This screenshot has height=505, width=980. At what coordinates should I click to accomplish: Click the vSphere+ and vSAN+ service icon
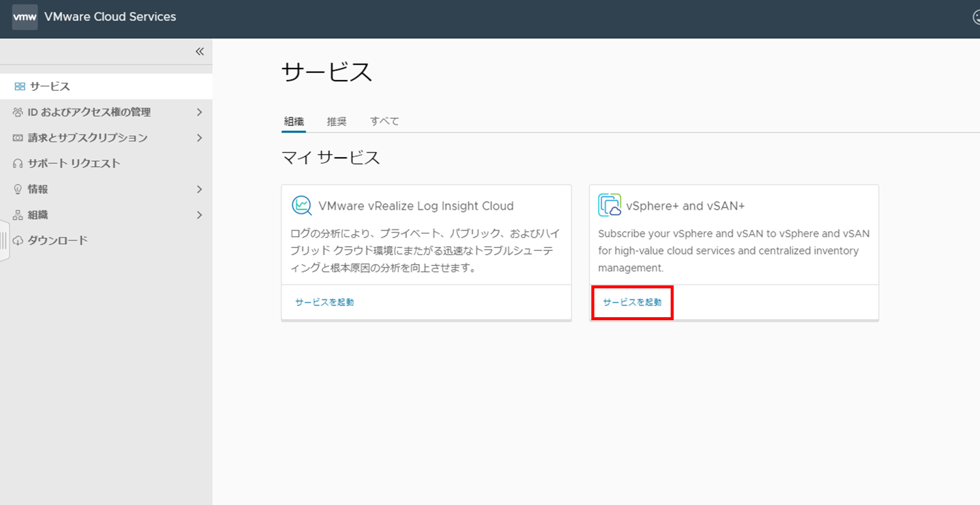[610, 205]
